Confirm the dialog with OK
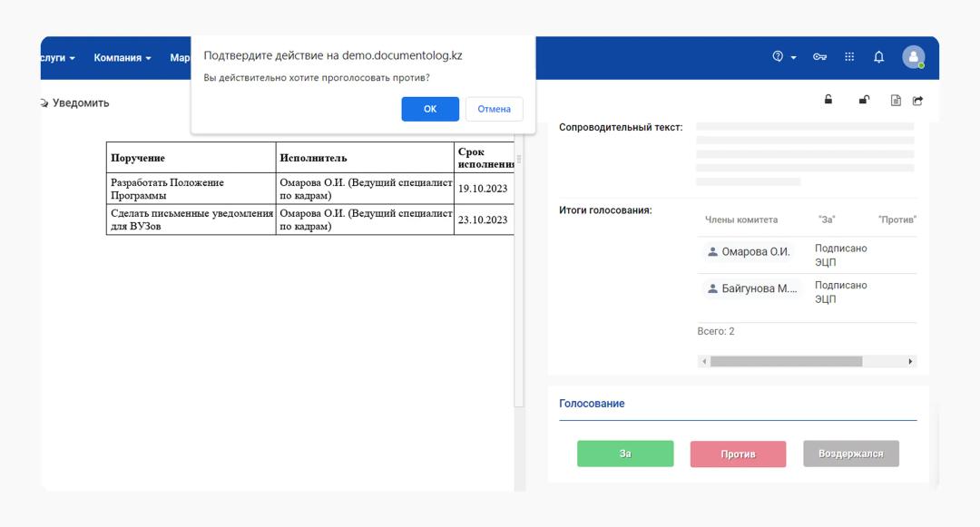The image size is (980, 527). 430,109
